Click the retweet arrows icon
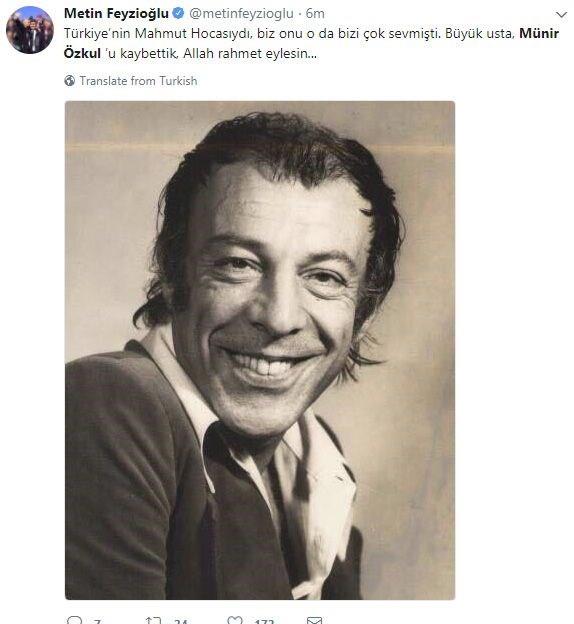 coord(153,620)
